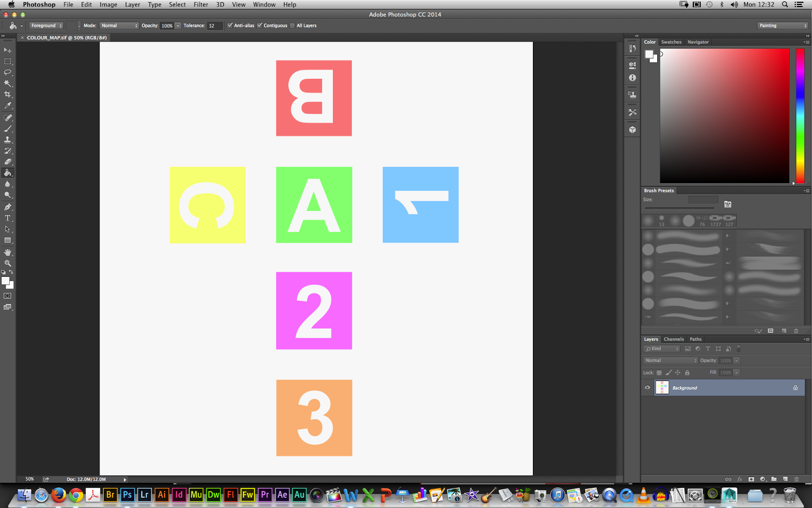Switch to the Paths tab
812x508 pixels.
(695, 339)
